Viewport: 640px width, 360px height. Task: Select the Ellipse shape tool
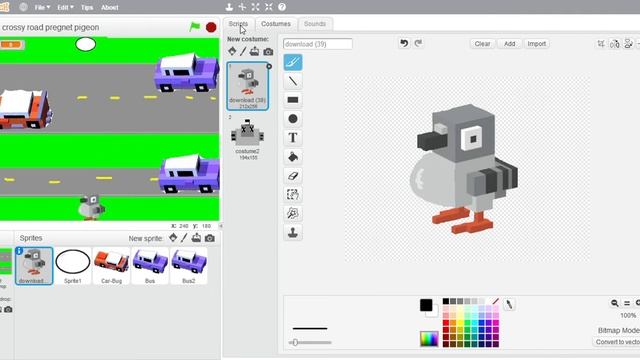pyautogui.click(x=293, y=119)
